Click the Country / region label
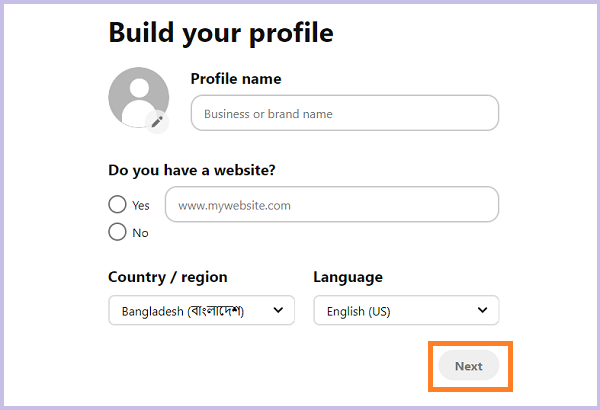The image size is (600, 410). 168,277
